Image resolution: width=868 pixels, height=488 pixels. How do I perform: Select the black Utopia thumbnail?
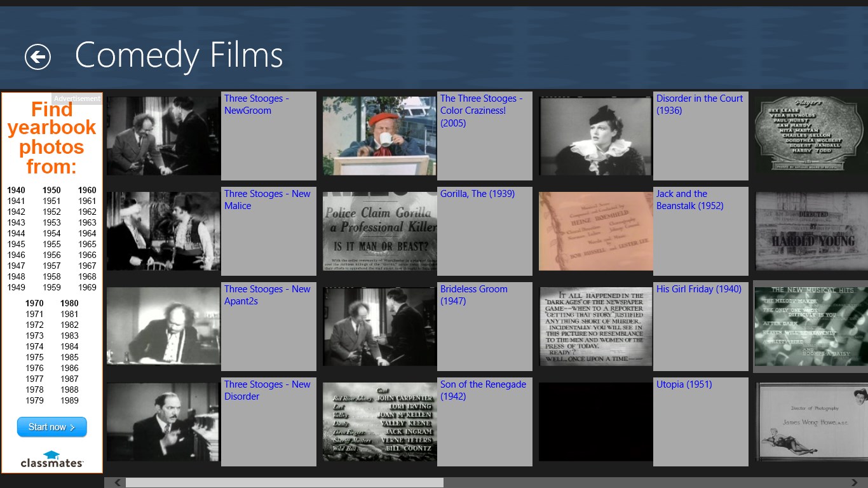click(595, 422)
